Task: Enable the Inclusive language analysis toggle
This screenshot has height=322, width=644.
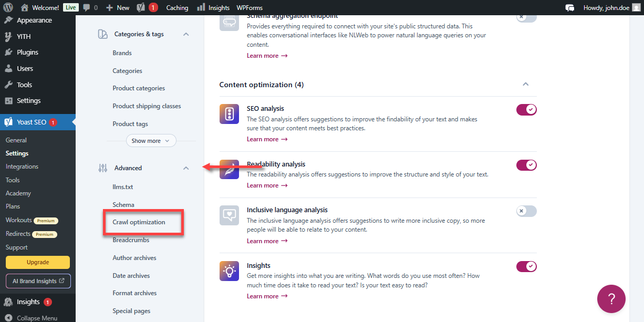Action: pyautogui.click(x=526, y=211)
